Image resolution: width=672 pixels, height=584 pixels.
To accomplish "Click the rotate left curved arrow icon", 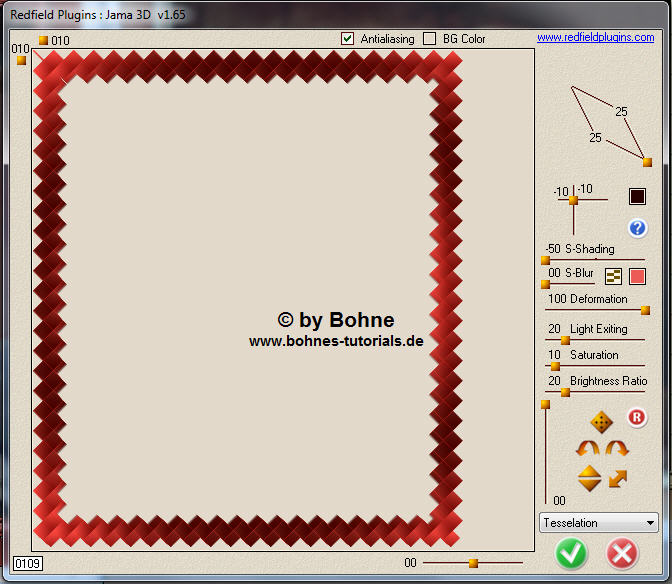I will tap(588, 450).
